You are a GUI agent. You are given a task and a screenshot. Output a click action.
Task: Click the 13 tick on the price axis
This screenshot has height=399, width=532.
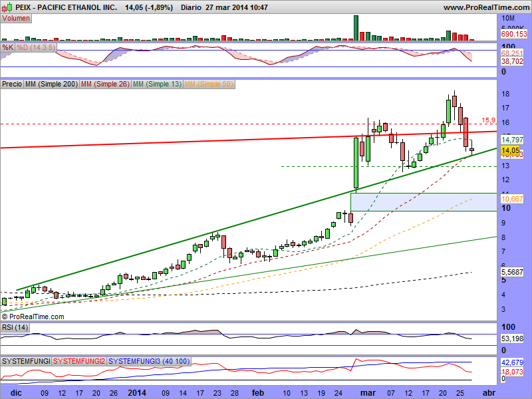505,166
